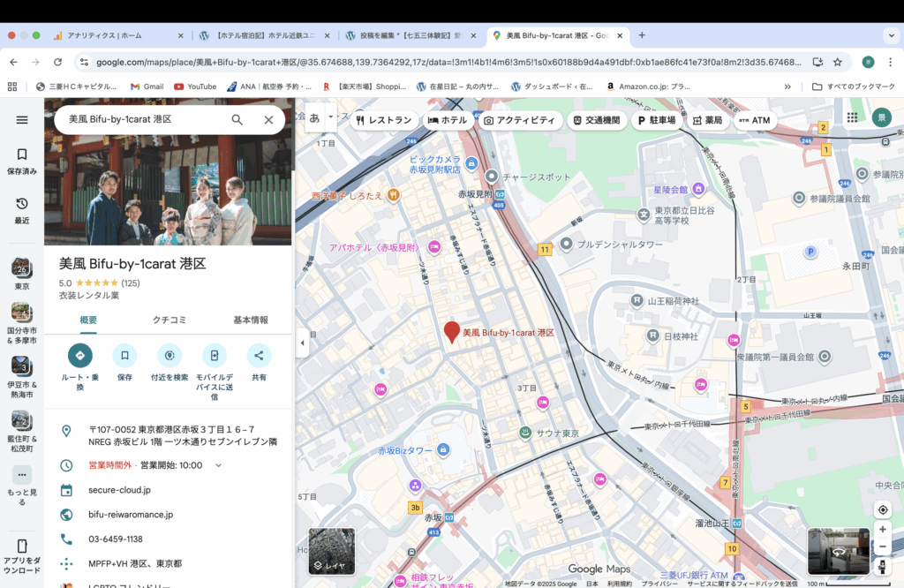Expand opening hours dropdown arrow
The width and height of the screenshot is (904, 588).
pyautogui.click(x=219, y=465)
